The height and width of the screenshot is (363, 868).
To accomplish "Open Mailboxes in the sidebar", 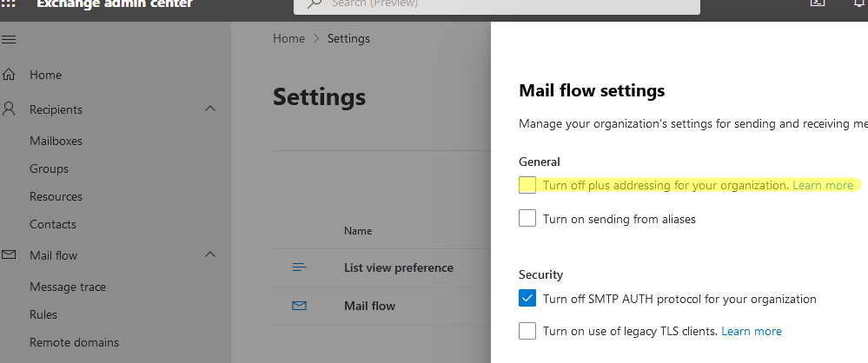I will [x=56, y=141].
